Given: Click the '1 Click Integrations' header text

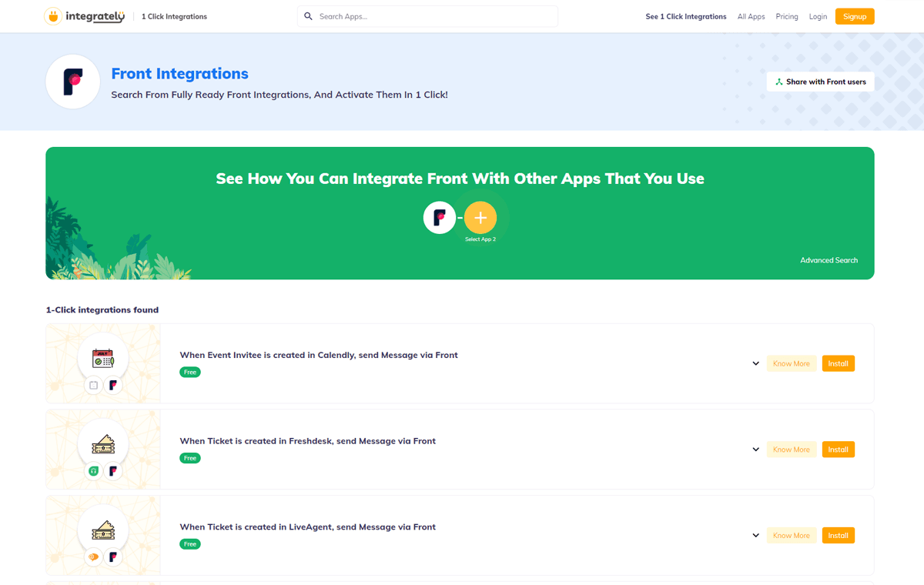Looking at the screenshot, I should (174, 16).
